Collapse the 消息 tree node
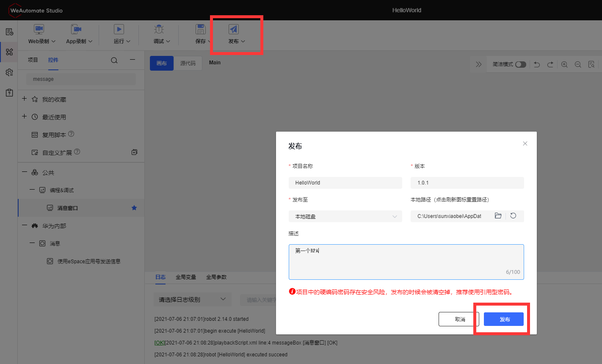Image resolution: width=602 pixels, height=364 pixels. tap(32, 243)
